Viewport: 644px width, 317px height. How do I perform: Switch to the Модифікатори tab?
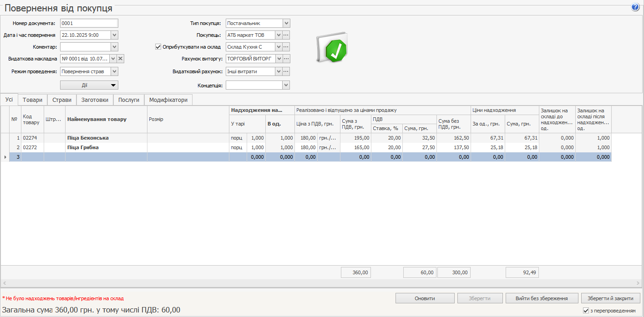pyautogui.click(x=168, y=100)
